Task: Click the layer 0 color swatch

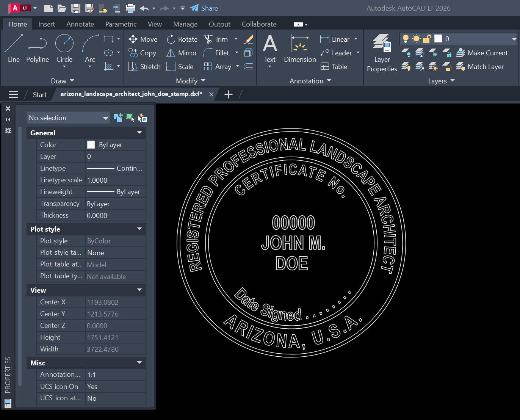Action: click(438, 39)
